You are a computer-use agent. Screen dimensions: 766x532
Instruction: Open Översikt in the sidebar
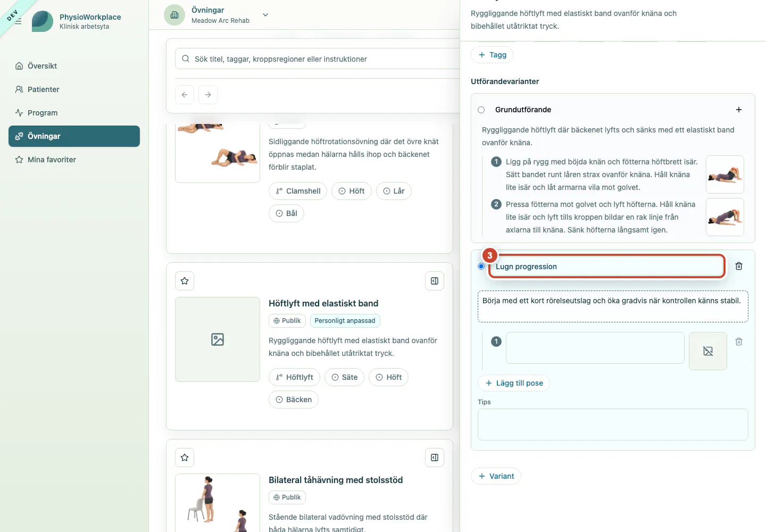click(x=74, y=66)
